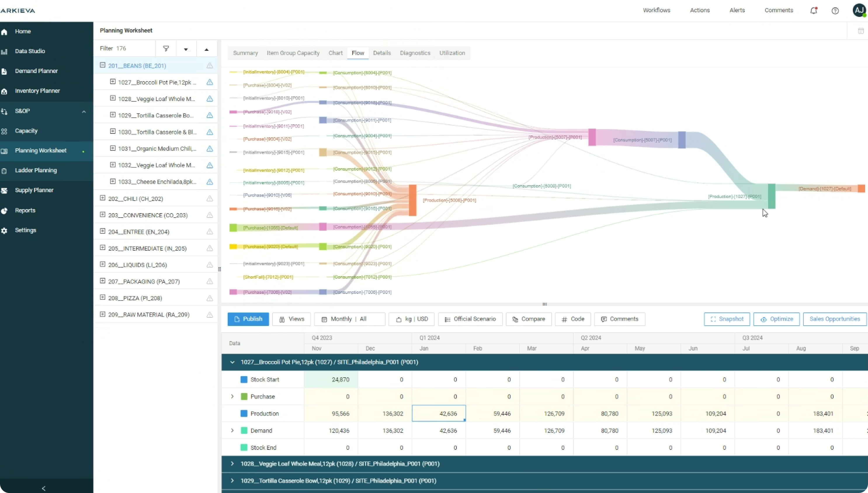Open Data Studio from the sidebar
Image resolution: width=868 pixels, height=493 pixels.
(30, 51)
